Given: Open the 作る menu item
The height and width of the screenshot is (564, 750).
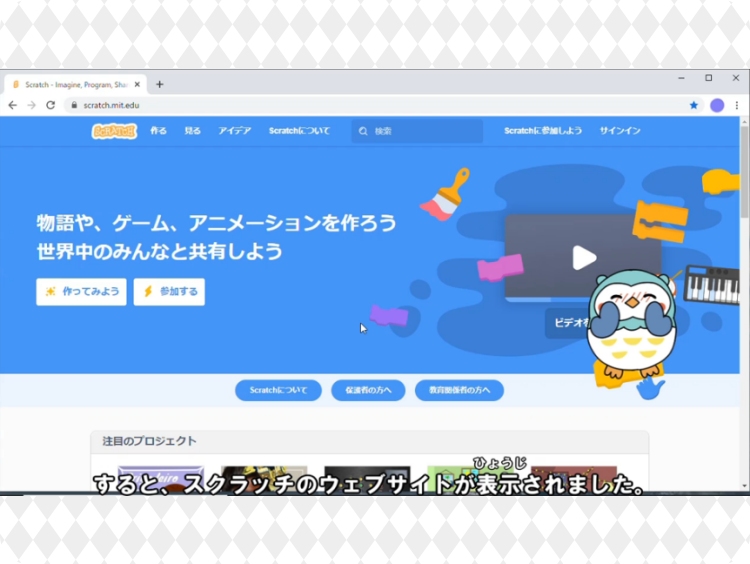Looking at the screenshot, I should click(158, 131).
